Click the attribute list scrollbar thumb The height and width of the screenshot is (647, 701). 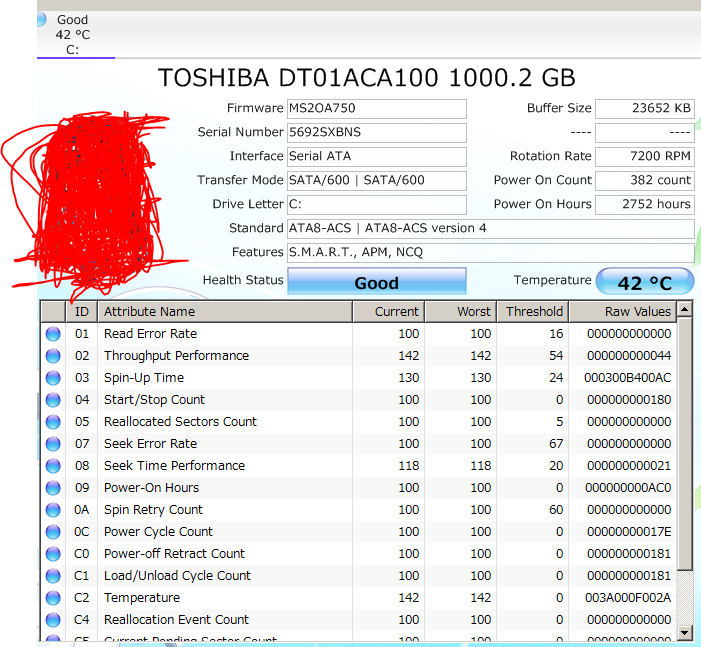coord(684,444)
